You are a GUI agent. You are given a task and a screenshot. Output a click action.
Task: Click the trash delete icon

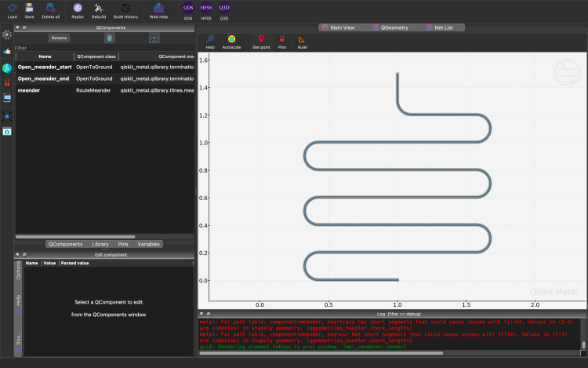(x=110, y=38)
